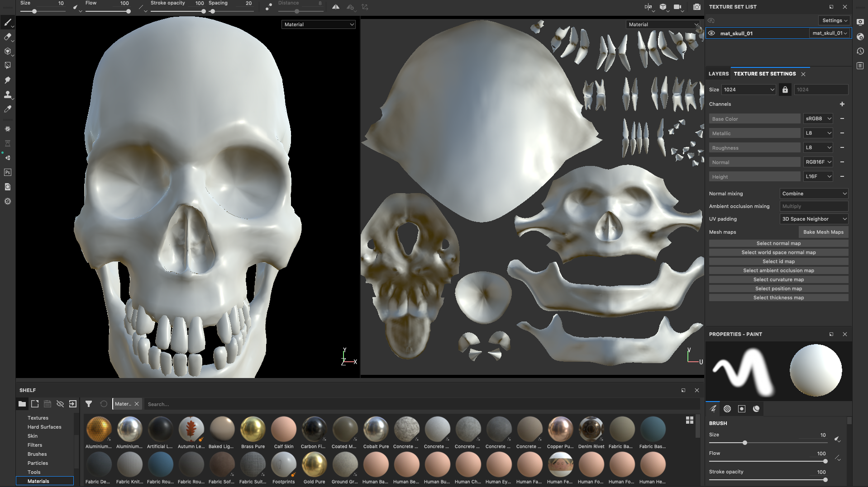Select the Gold Pure material thumbnail
The width and height of the screenshot is (868, 487).
[314, 465]
